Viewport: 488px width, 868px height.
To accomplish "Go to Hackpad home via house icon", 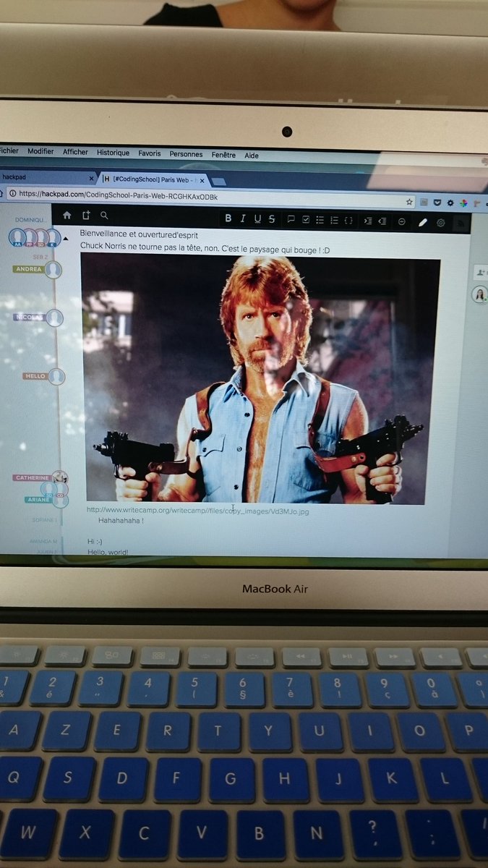I will tap(67, 215).
